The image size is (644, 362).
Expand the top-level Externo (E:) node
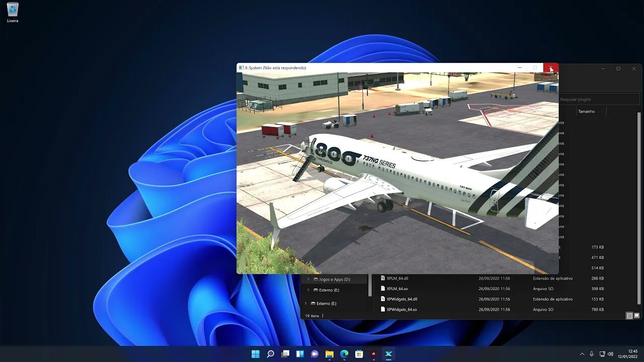tap(305, 303)
